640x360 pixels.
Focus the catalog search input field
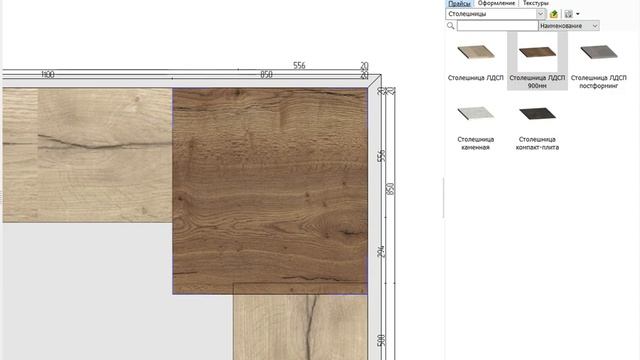(498, 26)
